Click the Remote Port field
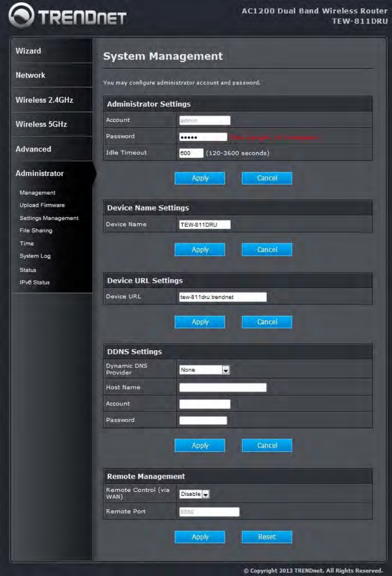Image resolution: width=392 pixels, height=576 pixels. (209, 512)
